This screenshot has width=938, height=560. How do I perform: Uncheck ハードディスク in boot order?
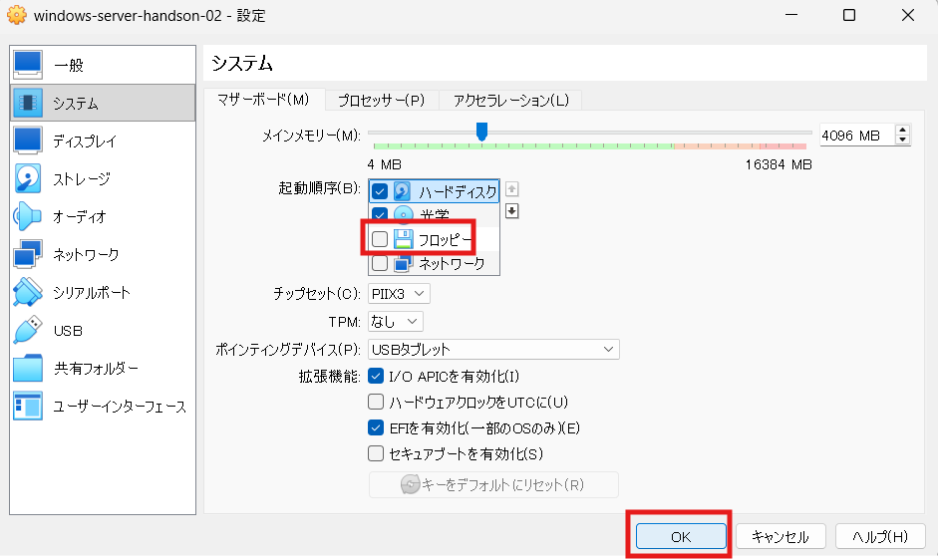[x=379, y=191]
